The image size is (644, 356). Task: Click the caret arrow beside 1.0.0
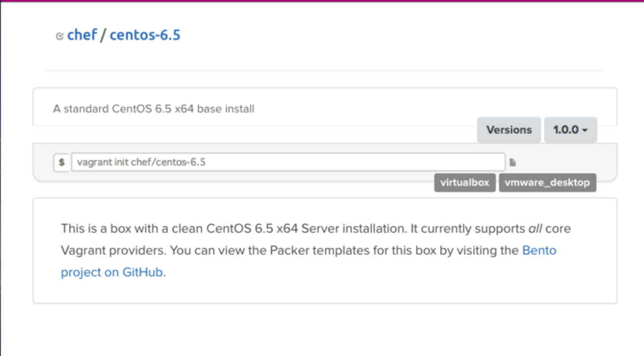[x=585, y=130]
